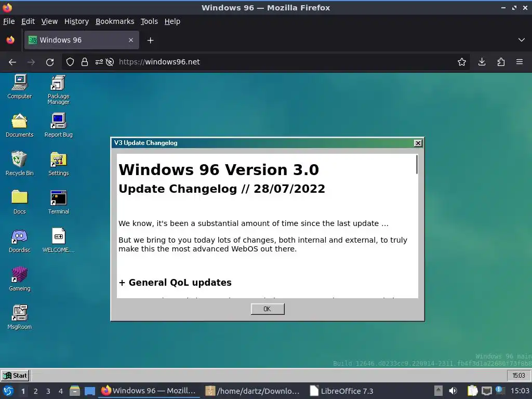
Task: Switch to LibreOffice 7.3 taskbar window
Action: tap(342, 391)
